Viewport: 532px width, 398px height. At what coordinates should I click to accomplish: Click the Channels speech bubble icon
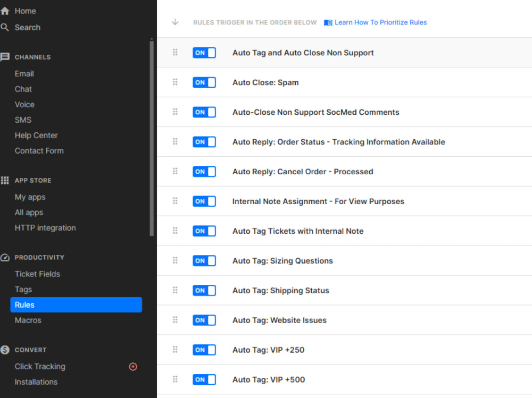coord(5,57)
